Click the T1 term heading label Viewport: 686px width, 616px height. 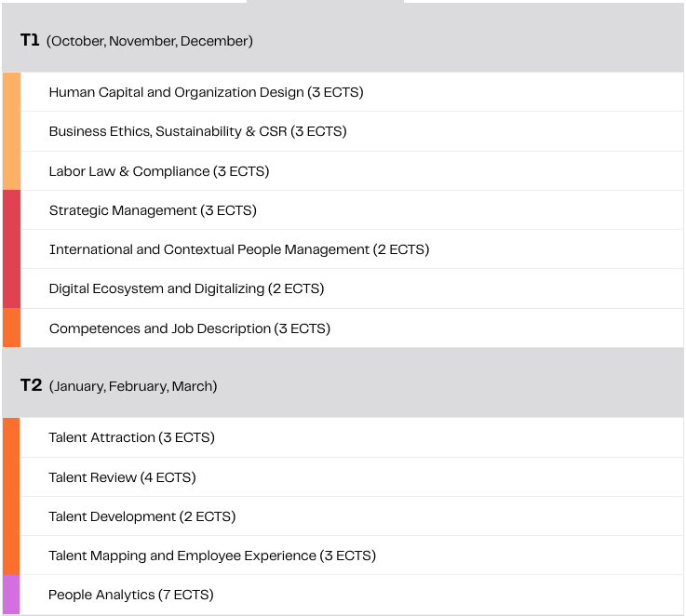(30, 40)
